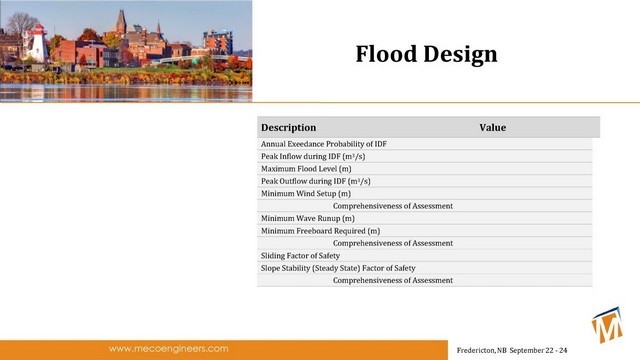
Task: Select Minimum Freeboard Required row
Action: 424,231
